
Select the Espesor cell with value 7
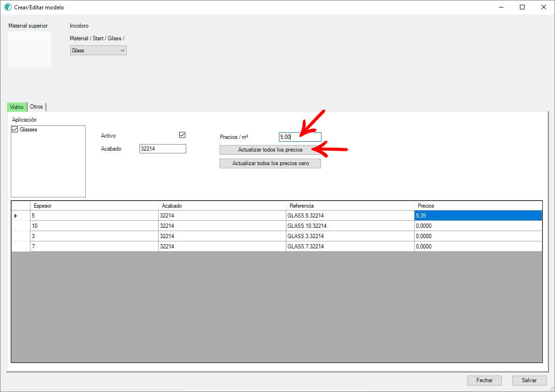pos(94,247)
